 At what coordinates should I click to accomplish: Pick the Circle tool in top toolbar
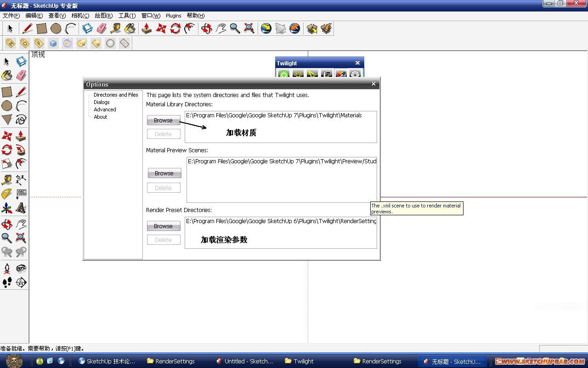tap(56, 29)
